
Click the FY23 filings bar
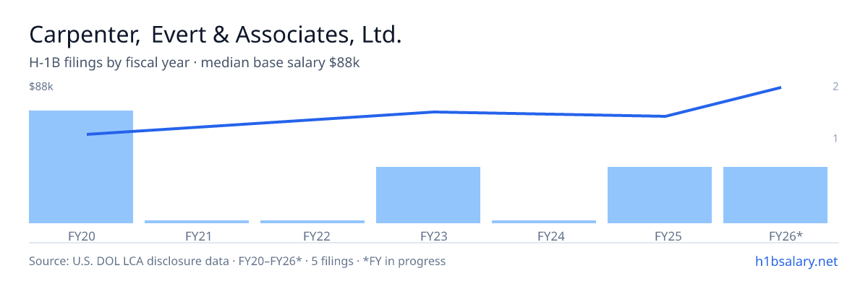pyautogui.click(x=428, y=195)
